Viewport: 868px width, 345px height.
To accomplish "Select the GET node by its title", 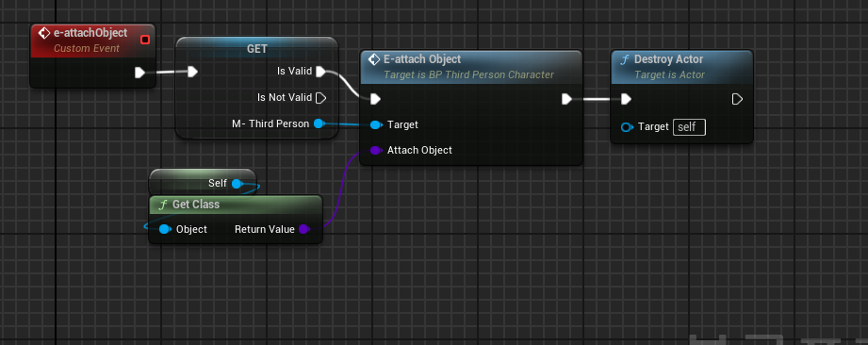I will pos(257,49).
